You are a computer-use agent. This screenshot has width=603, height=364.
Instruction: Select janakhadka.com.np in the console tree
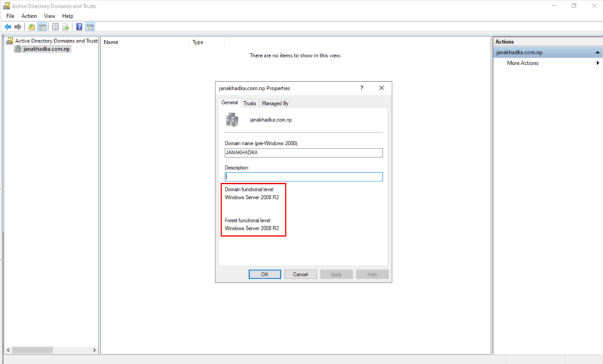click(47, 49)
